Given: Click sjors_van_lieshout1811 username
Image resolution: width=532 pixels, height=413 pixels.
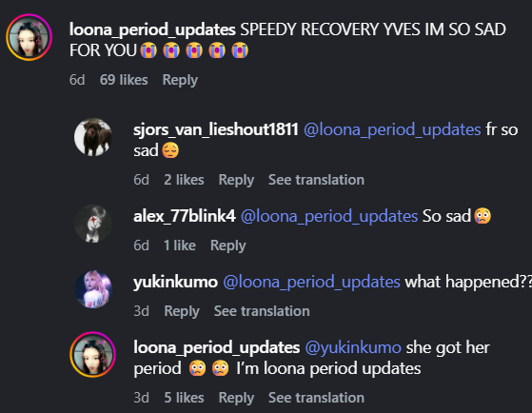Looking at the screenshot, I should click(216, 129).
